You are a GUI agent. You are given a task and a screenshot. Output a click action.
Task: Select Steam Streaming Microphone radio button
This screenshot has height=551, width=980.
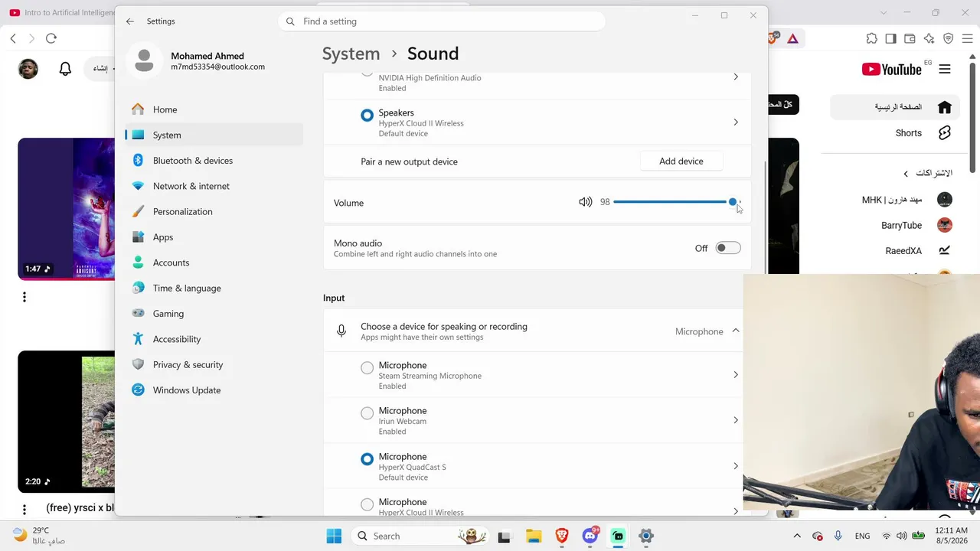coord(367,368)
